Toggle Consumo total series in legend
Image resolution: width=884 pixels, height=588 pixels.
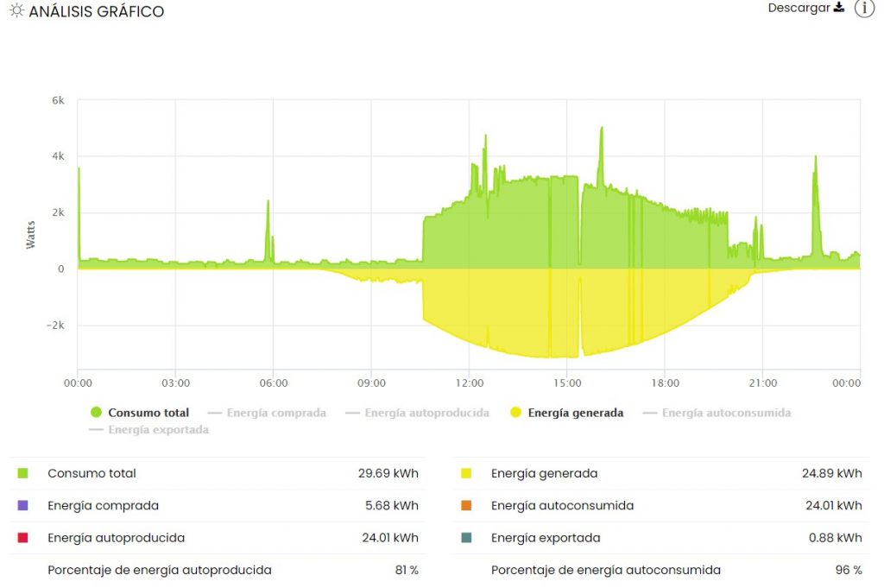coord(148,413)
